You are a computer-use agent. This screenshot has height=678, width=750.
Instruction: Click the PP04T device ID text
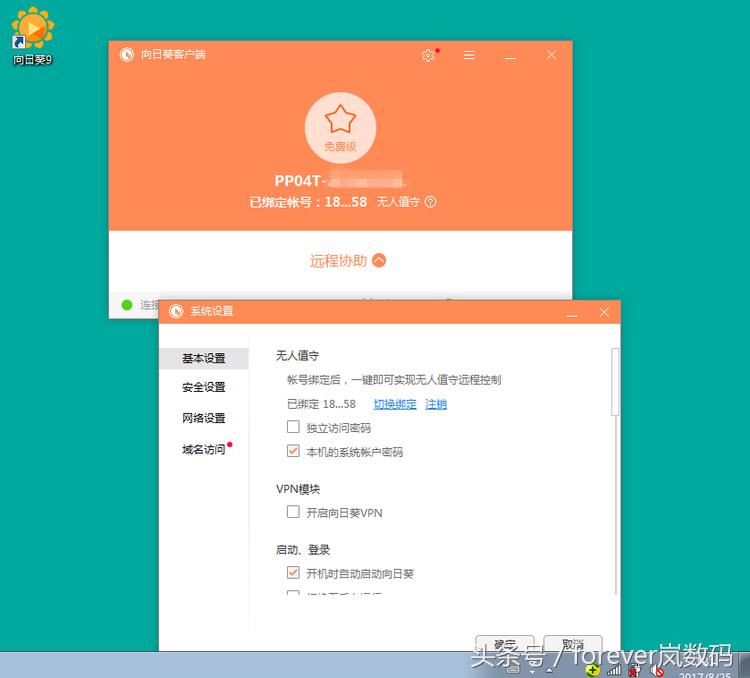tap(341, 180)
